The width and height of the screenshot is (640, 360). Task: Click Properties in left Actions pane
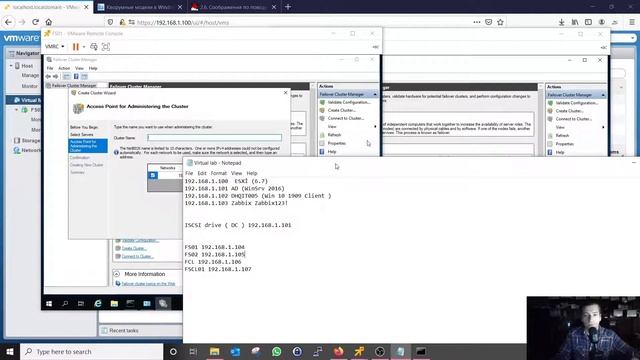[337, 143]
